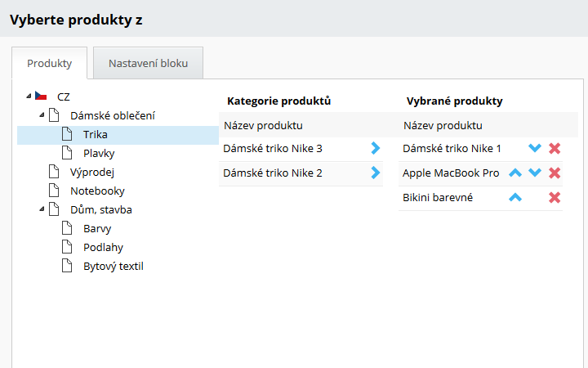The width and height of the screenshot is (588, 368).
Task: Select the Výprodej category
Action: click(x=92, y=172)
